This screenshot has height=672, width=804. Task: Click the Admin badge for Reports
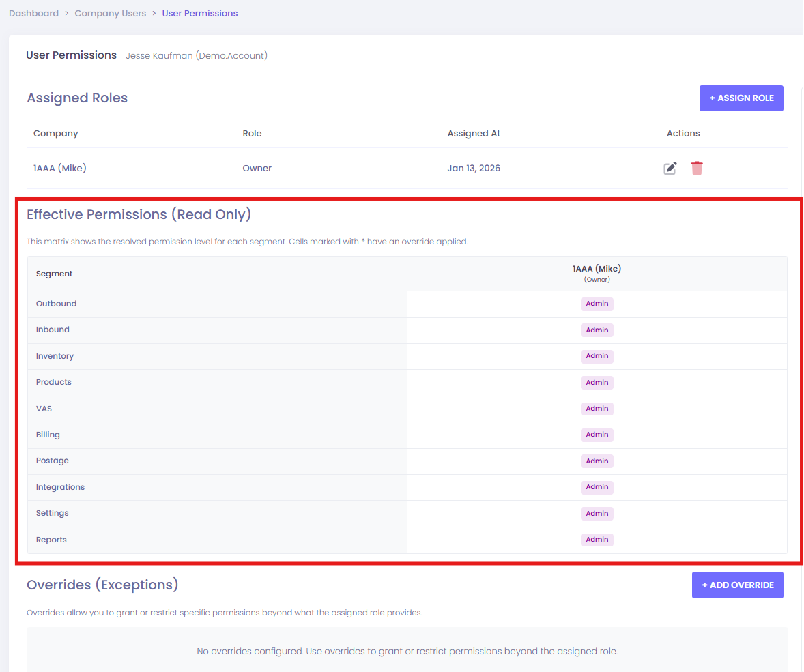[597, 540]
